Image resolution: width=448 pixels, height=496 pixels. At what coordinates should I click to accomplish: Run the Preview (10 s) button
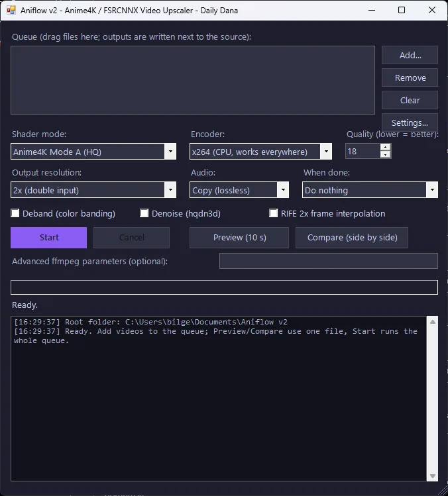pos(239,238)
